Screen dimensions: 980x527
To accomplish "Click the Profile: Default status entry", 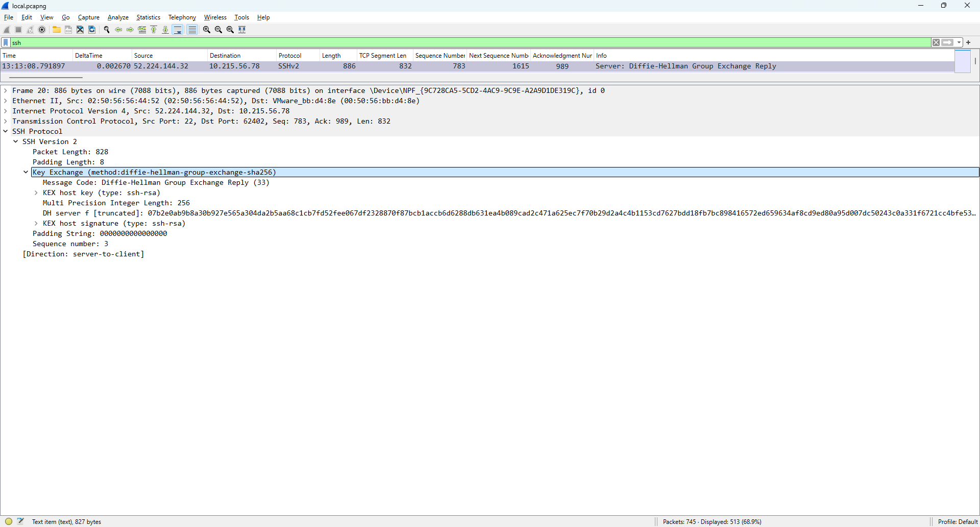I will pyautogui.click(x=958, y=521).
